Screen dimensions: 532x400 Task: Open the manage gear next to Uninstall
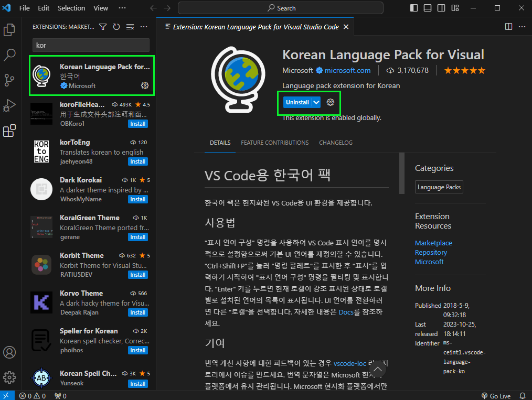tap(331, 102)
